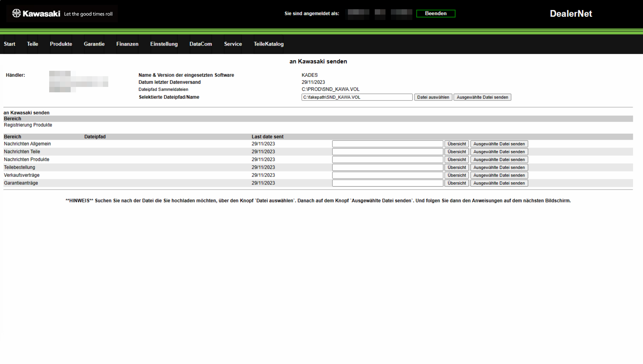This screenshot has width=643, height=364.
Task: Open the Einstellung menu
Action: pyautogui.click(x=164, y=44)
